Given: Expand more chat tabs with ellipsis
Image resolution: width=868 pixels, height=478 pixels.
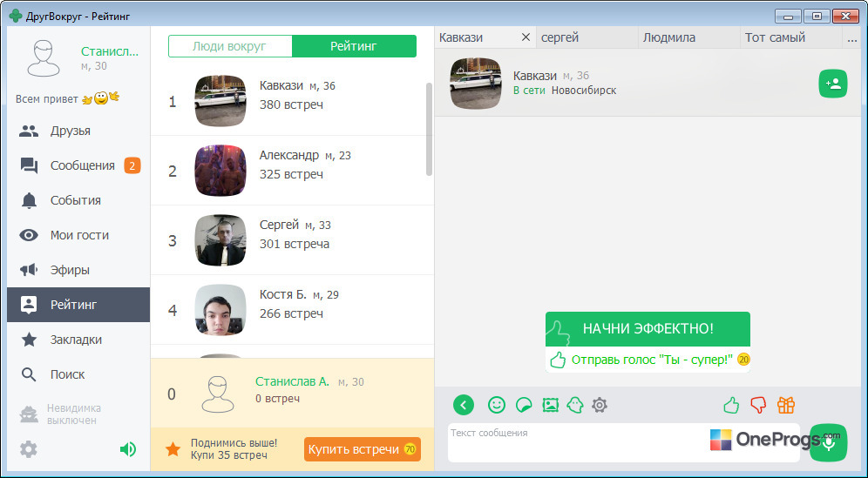Looking at the screenshot, I should (852, 37).
